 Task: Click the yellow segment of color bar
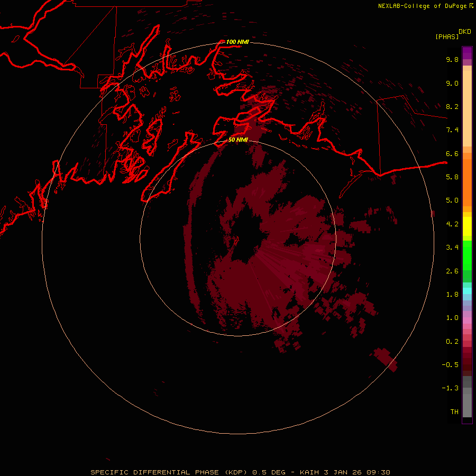click(467, 226)
